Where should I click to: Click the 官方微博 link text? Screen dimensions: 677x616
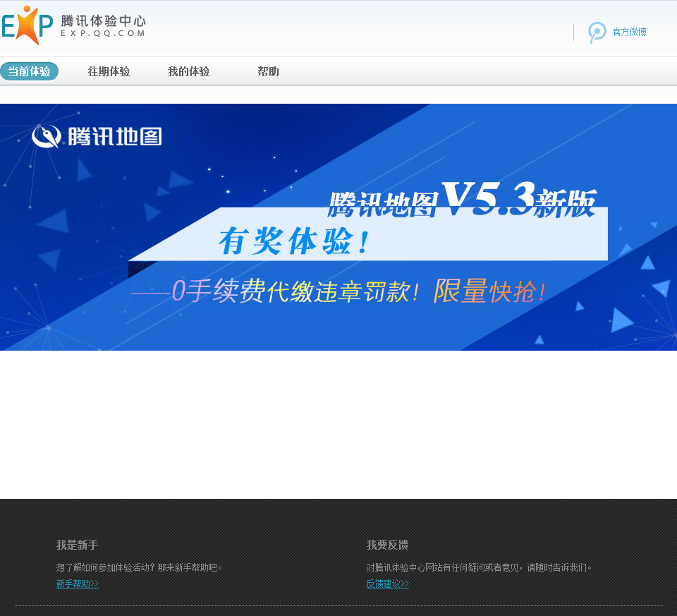point(629,32)
